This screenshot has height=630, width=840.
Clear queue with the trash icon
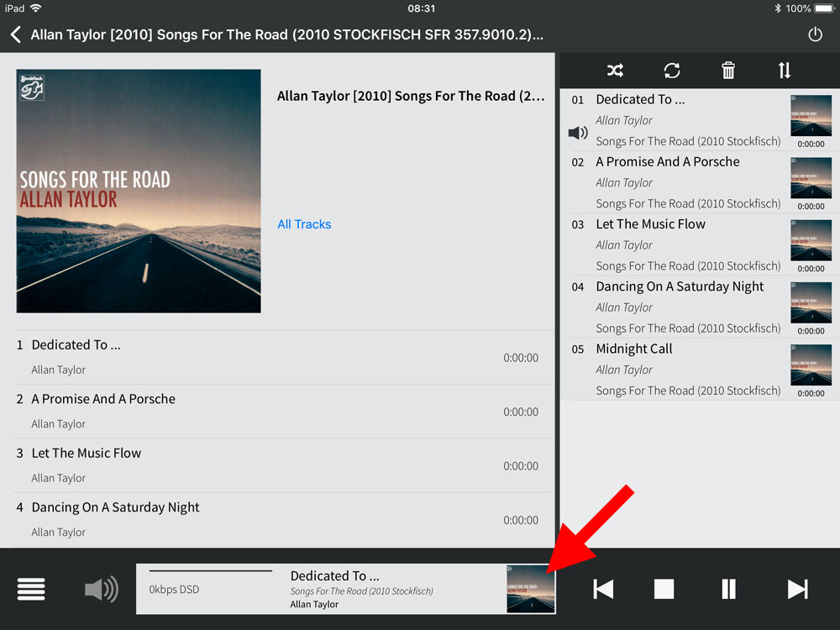tap(728, 71)
